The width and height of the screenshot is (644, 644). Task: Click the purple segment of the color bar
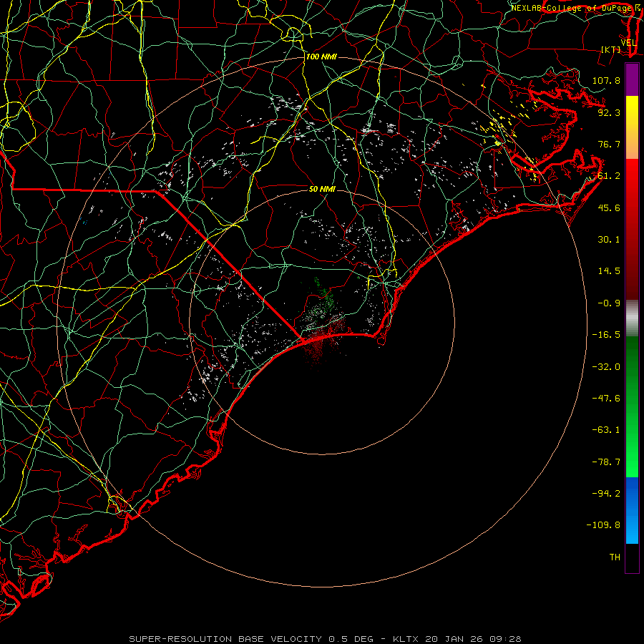(632, 79)
